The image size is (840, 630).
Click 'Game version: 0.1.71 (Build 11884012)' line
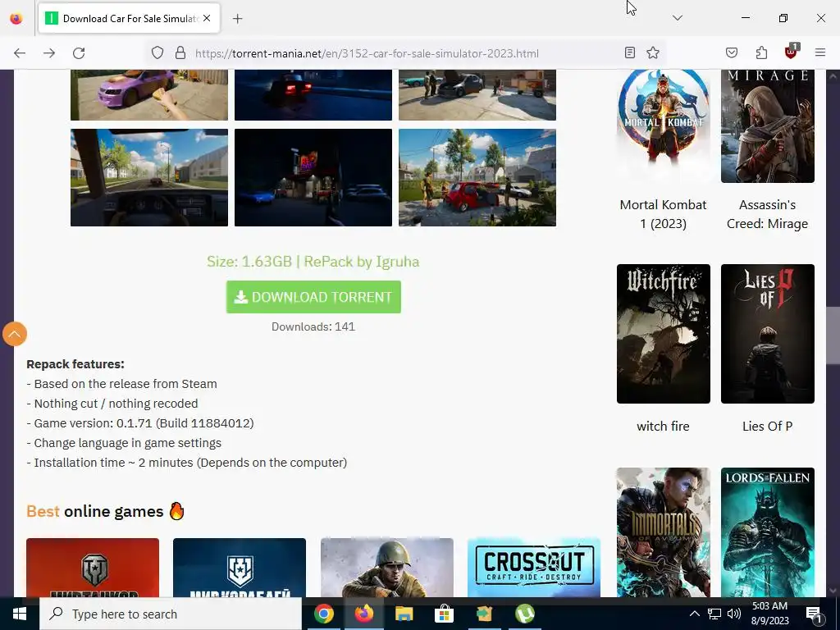[x=140, y=423]
